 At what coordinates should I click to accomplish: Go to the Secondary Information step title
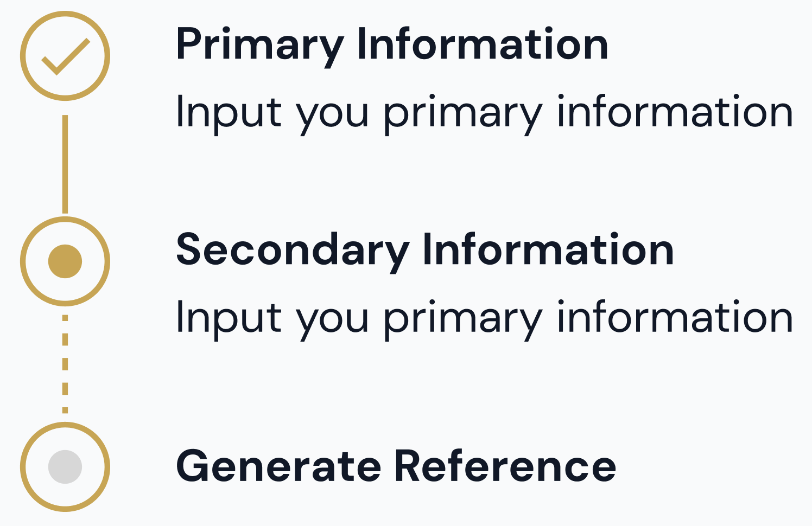click(425, 249)
